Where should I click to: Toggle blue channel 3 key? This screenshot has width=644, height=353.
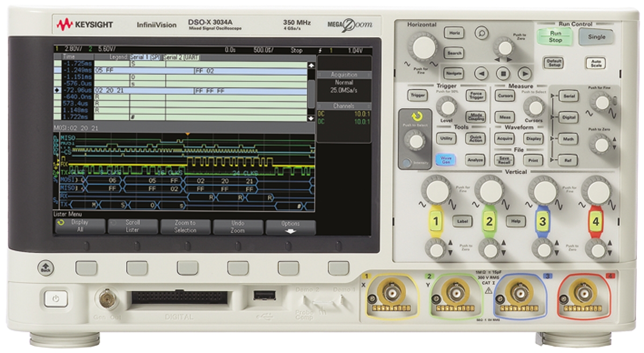542,221
